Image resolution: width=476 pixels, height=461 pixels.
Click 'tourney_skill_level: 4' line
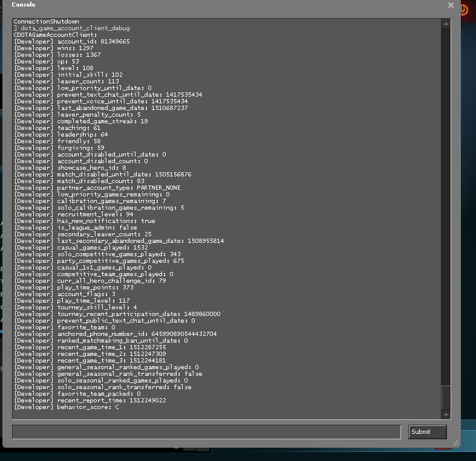76,308
